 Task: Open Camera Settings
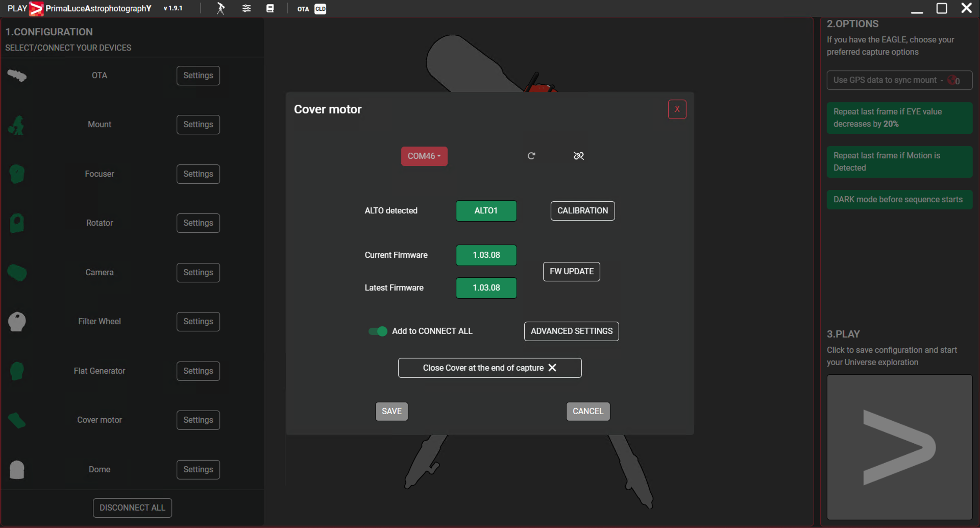click(198, 273)
